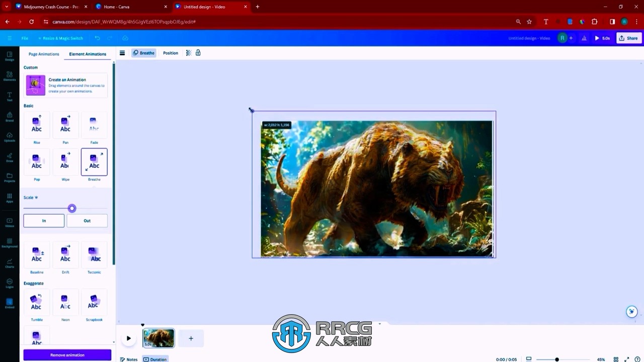Open the Position toolbar option
644x362 pixels.
[x=171, y=53]
